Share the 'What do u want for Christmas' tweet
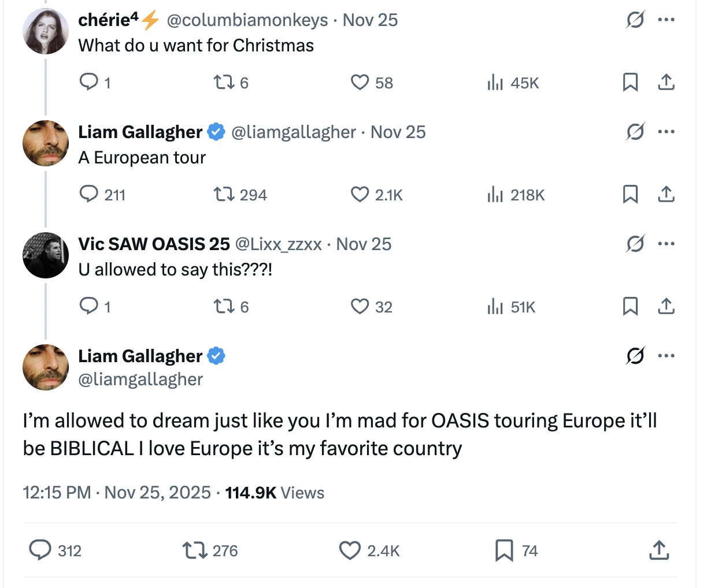This screenshot has width=711, height=588. [x=666, y=83]
